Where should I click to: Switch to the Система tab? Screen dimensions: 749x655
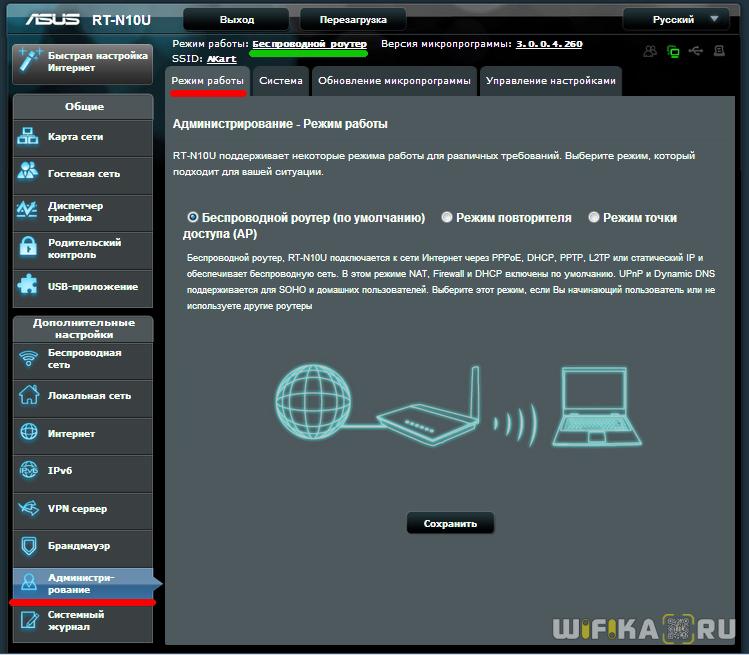click(x=281, y=81)
